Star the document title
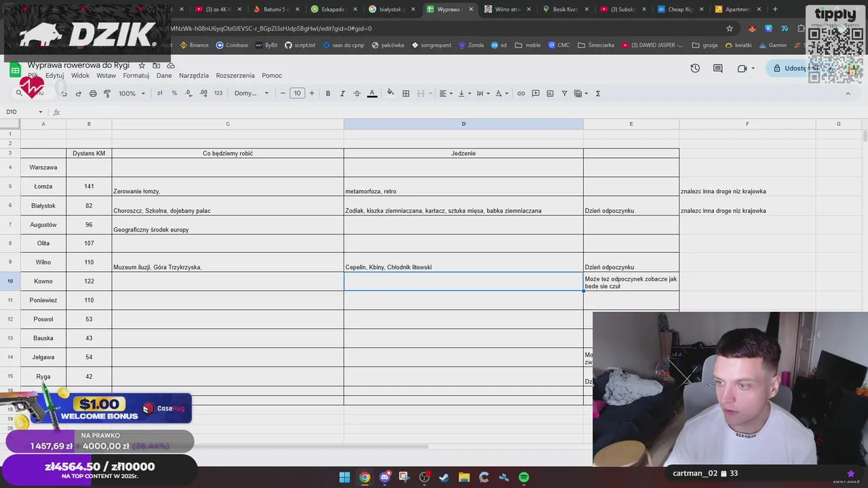The image size is (868, 488). tap(142, 65)
